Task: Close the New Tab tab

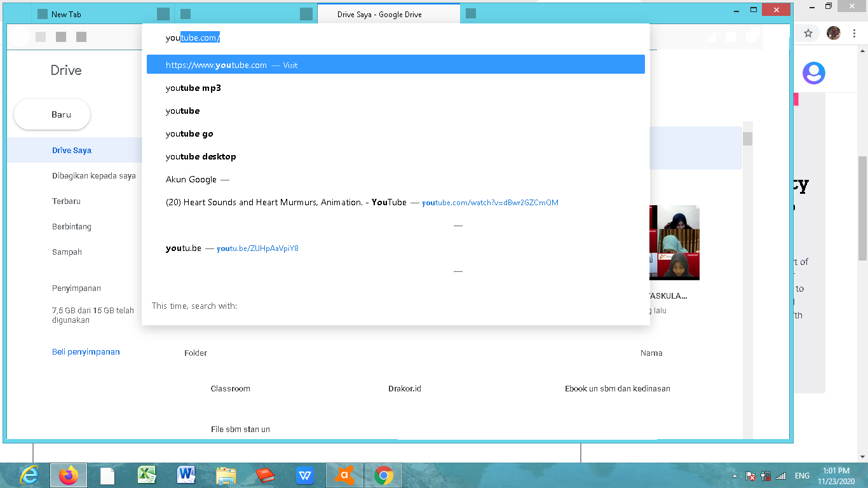Action: (163, 14)
